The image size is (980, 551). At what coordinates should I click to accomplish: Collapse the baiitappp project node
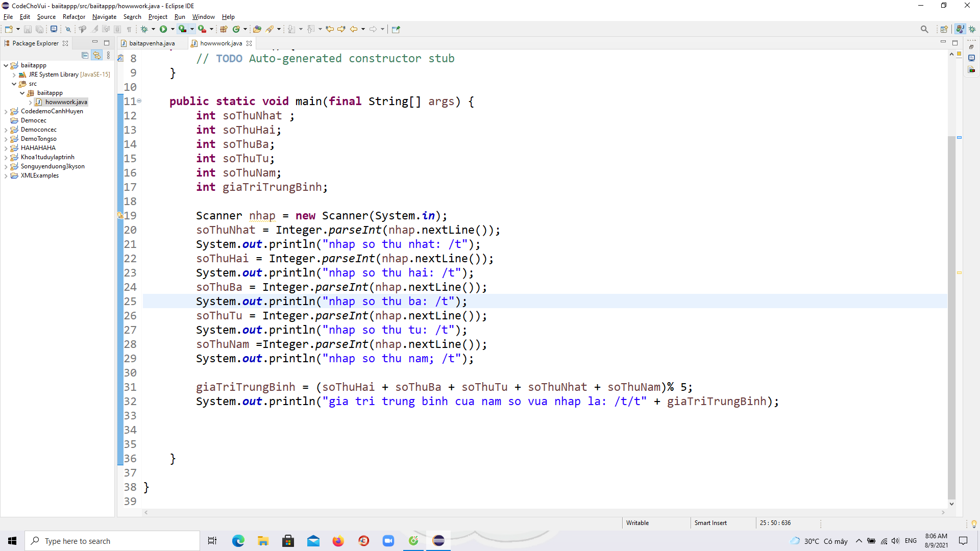point(6,65)
